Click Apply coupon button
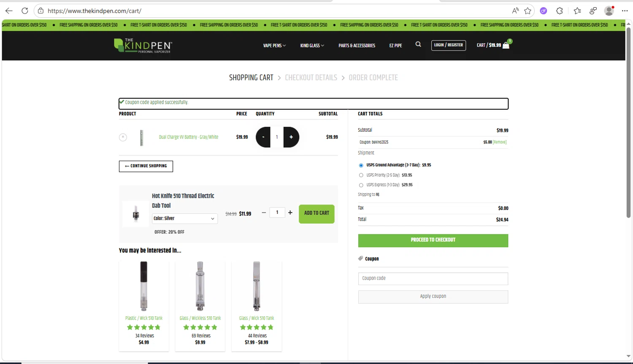 [x=433, y=297]
